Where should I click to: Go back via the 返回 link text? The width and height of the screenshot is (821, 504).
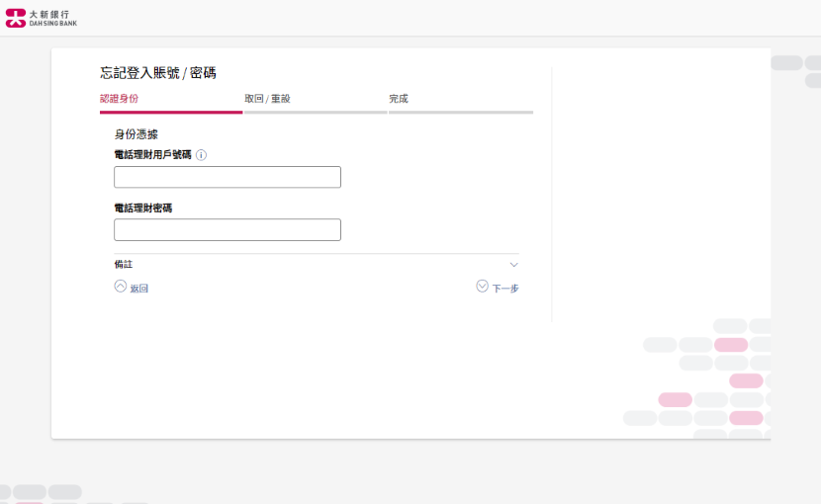pyautogui.click(x=139, y=289)
